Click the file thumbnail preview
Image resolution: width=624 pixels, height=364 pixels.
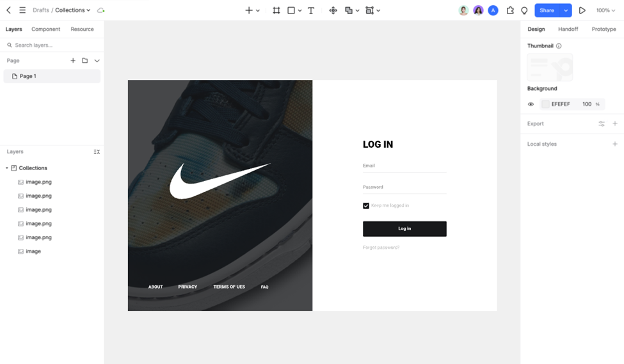pos(550,67)
